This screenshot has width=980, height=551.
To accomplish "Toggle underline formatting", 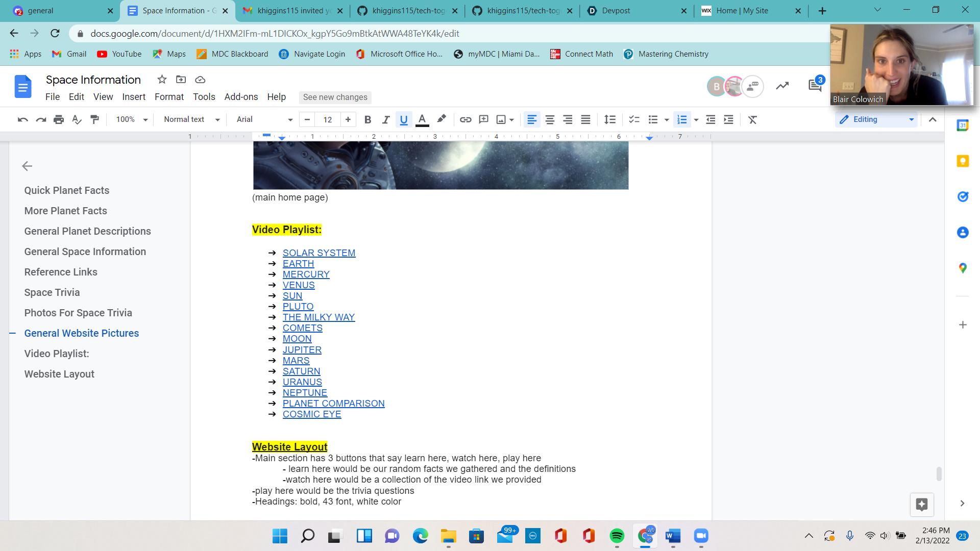I will 404,119.
